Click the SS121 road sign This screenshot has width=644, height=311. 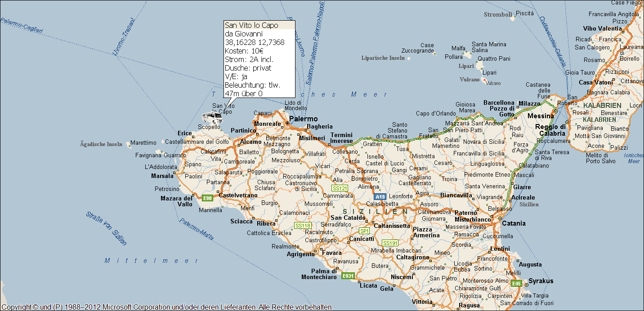tap(340, 188)
